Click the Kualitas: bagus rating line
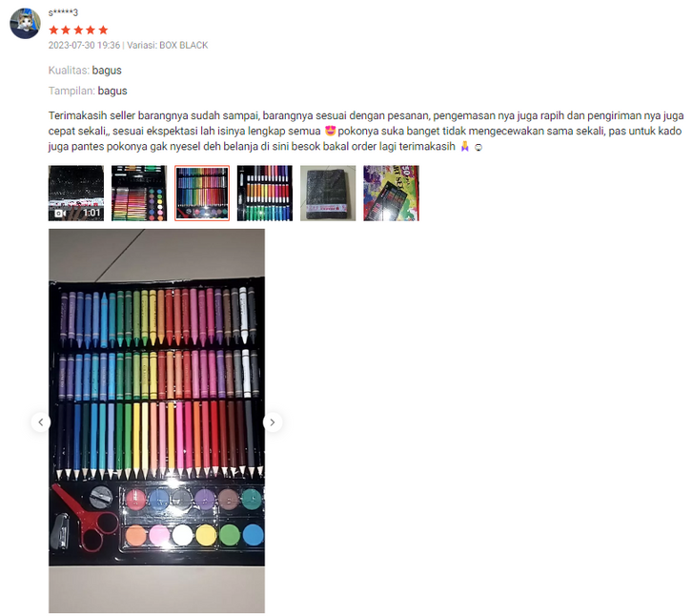The width and height of the screenshot is (692, 616). tap(85, 71)
